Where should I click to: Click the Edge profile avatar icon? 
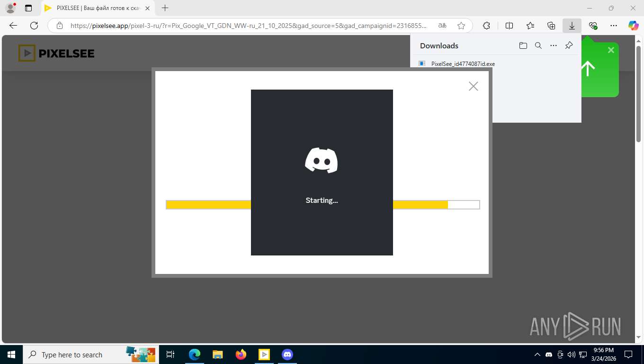tap(10, 8)
